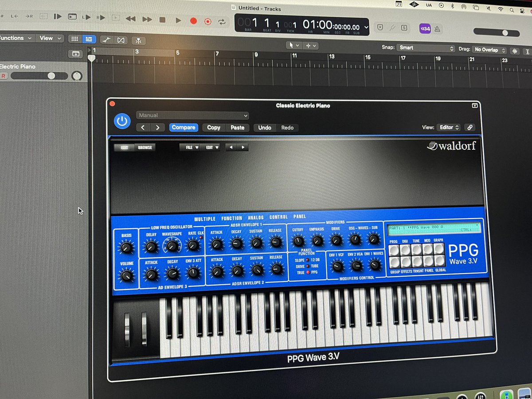Open the Manual preset dropdown
This screenshot has width=532, height=399.
[192, 115]
